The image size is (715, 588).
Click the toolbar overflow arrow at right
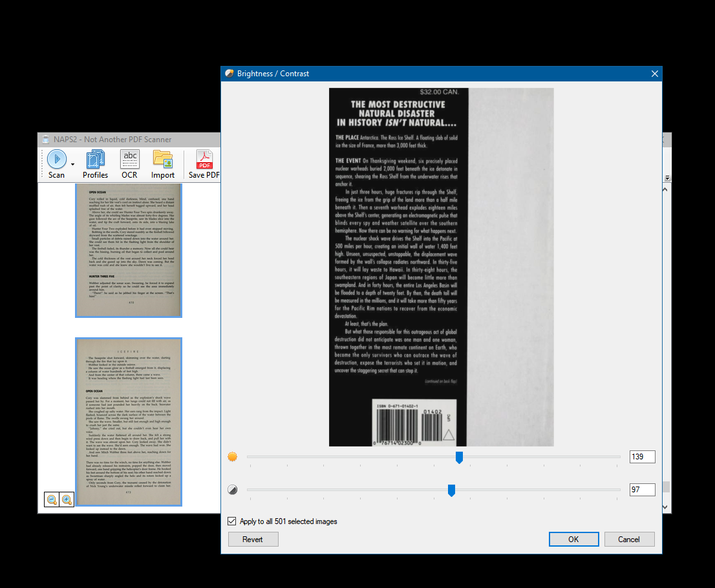coord(667,178)
